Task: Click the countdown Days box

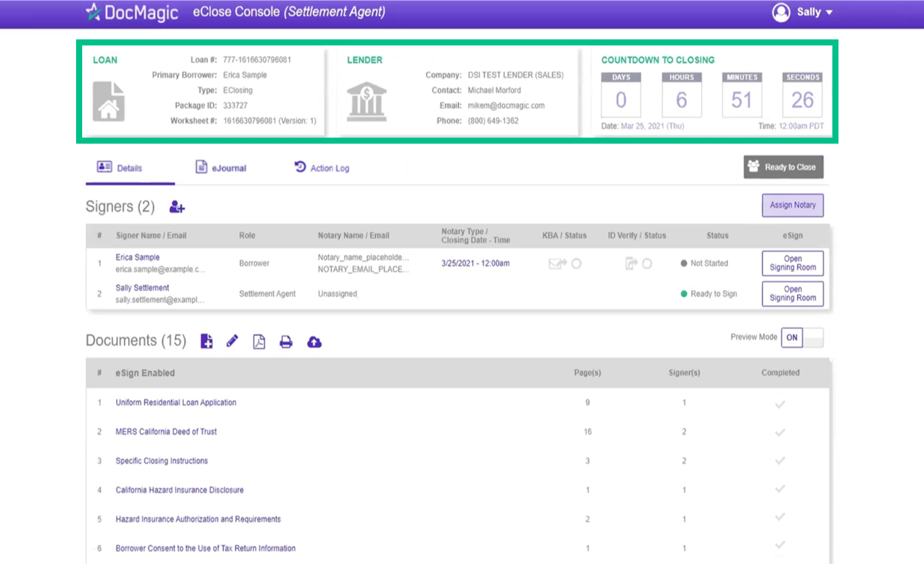Action: click(x=621, y=95)
